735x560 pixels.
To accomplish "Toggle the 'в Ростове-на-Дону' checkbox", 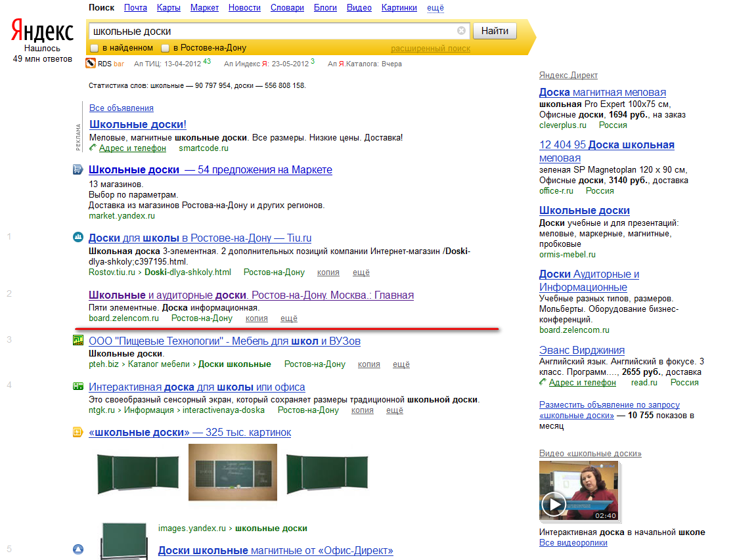I will [x=165, y=48].
